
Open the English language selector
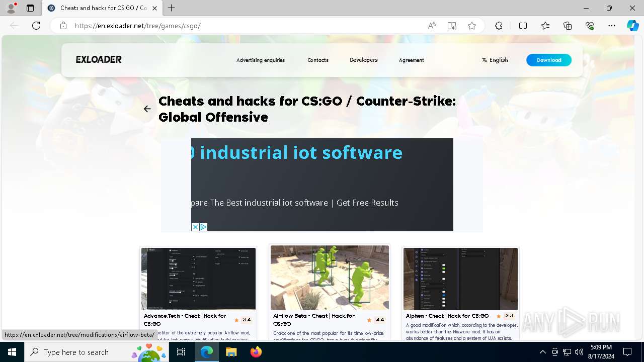coord(495,60)
